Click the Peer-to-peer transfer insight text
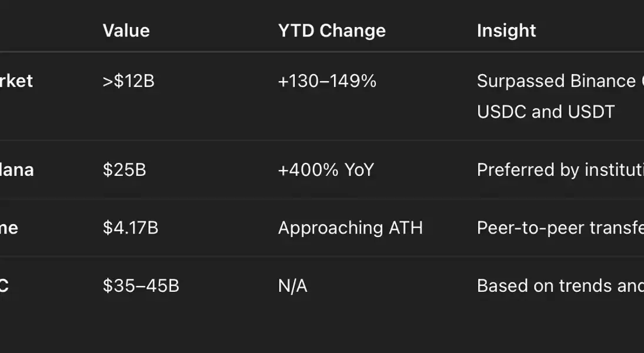644x353 pixels. click(x=559, y=228)
